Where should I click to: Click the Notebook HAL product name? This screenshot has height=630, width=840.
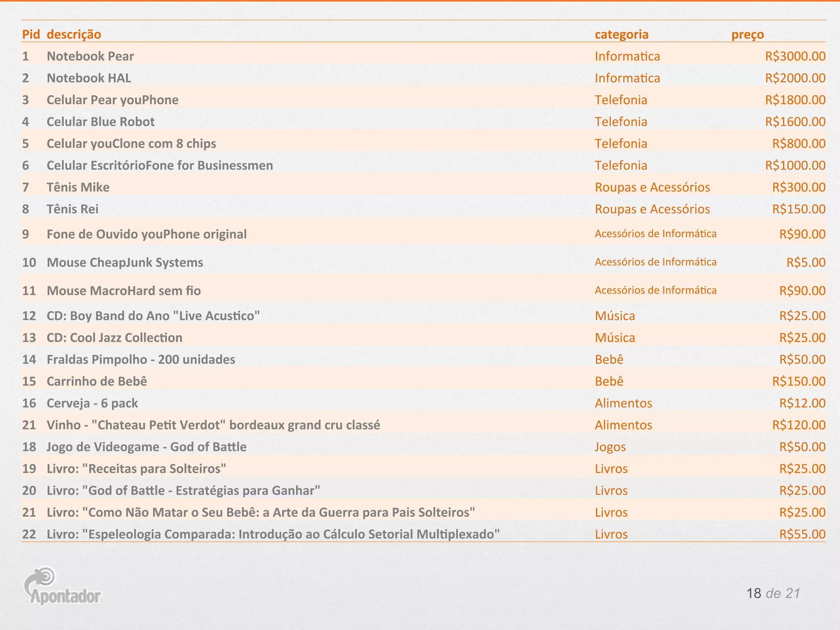89,78
